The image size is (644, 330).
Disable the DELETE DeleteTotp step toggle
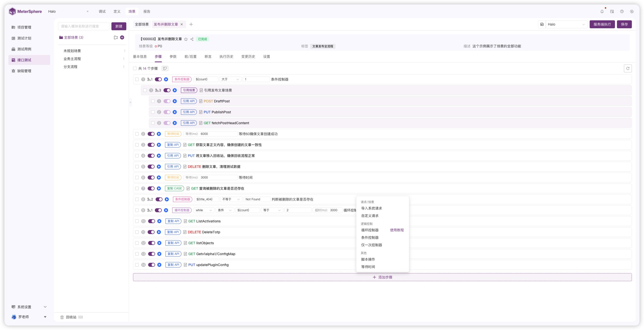coord(151,232)
